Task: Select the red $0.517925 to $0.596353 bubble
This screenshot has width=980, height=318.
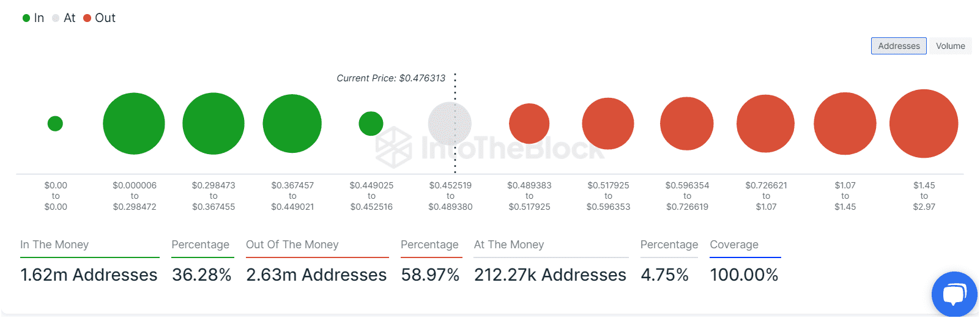Action: coord(608,124)
